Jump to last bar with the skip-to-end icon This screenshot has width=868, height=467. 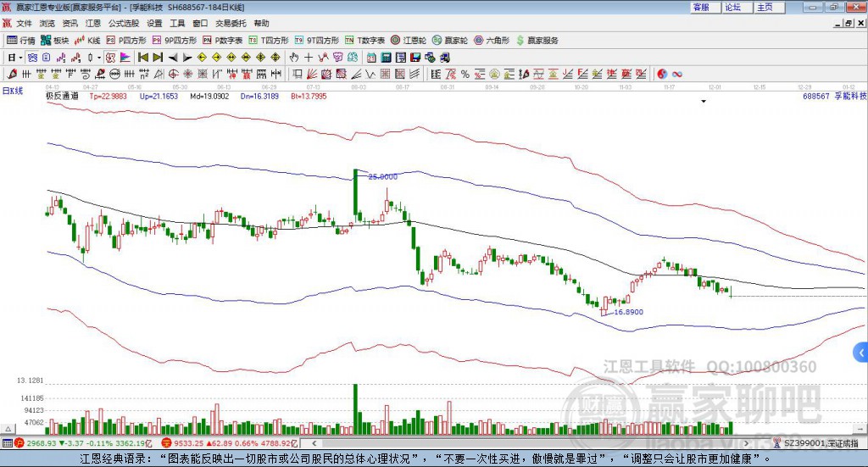(x=158, y=58)
